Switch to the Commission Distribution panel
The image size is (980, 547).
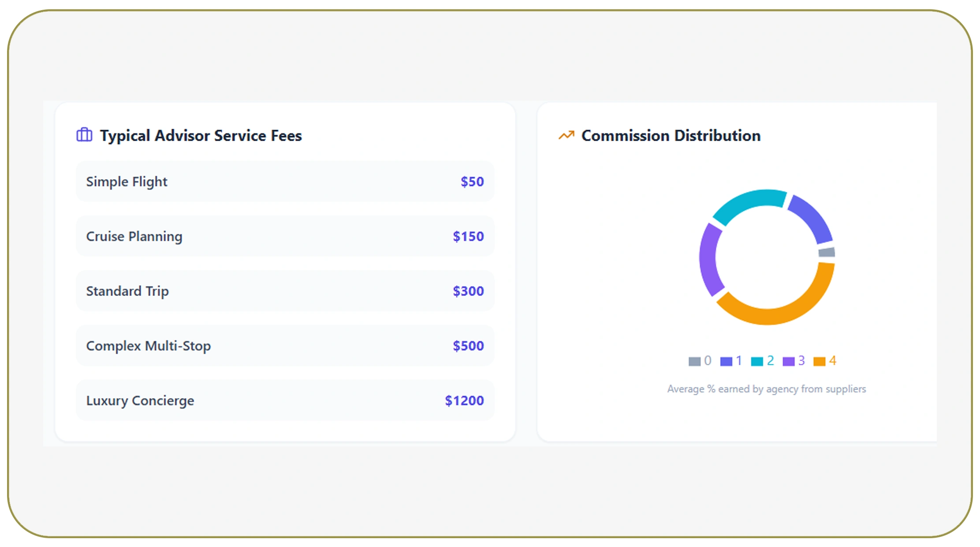(x=671, y=135)
